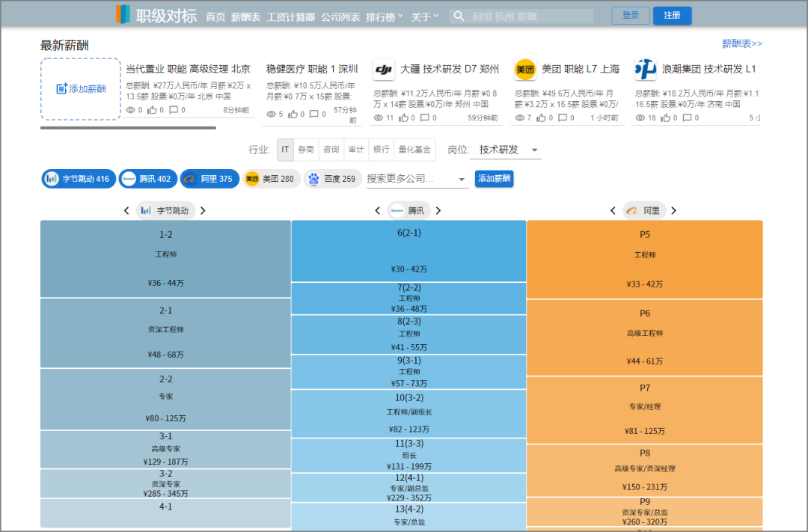Click next arrow beside 字节跳动 column header

(x=203, y=210)
